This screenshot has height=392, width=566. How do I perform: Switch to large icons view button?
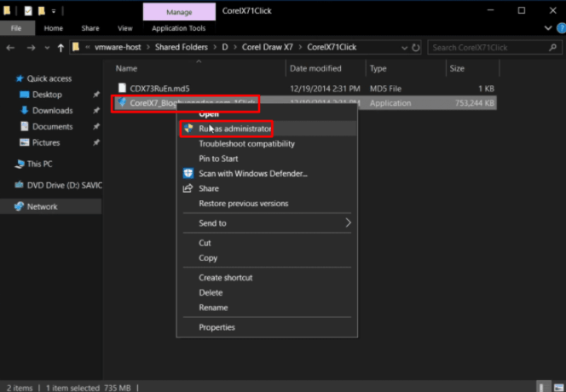(x=558, y=387)
